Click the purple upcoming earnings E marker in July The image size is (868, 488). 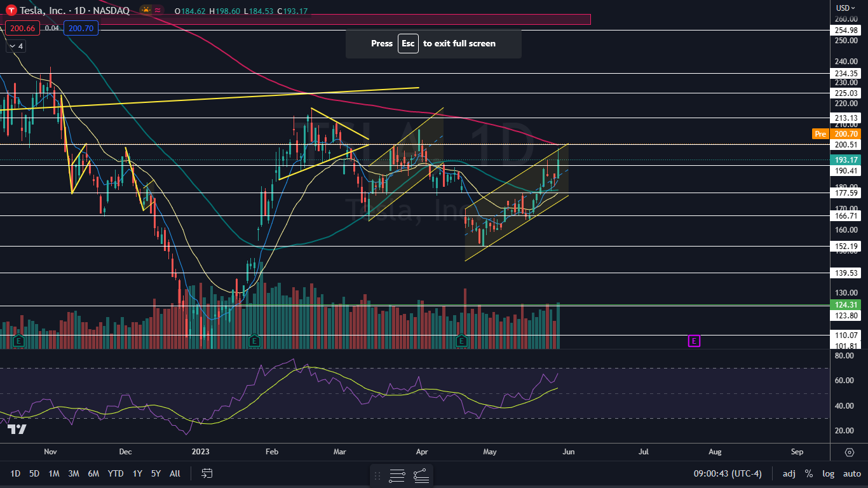click(694, 341)
